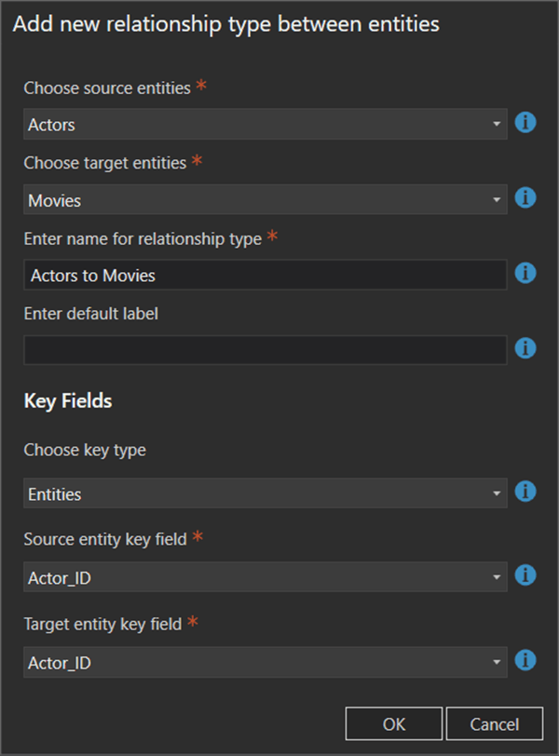Click the Movies value in target entities box
This screenshot has height=756, width=559.
(55, 200)
